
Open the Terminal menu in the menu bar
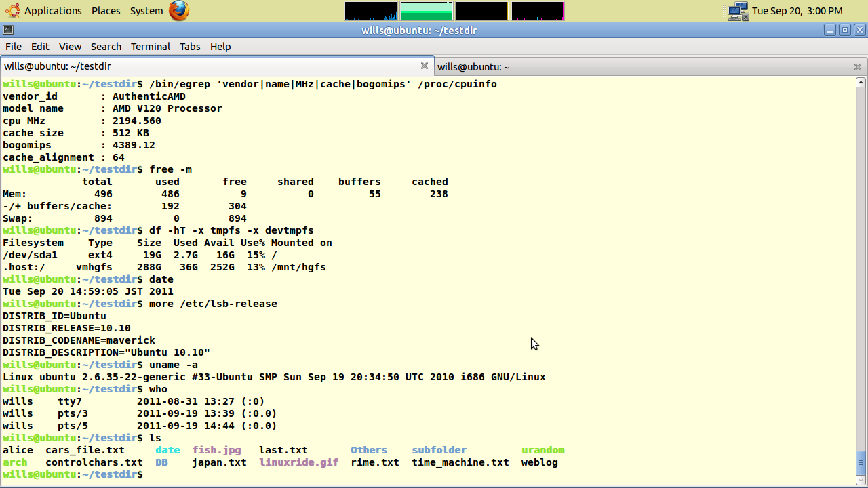[x=151, y=47]
